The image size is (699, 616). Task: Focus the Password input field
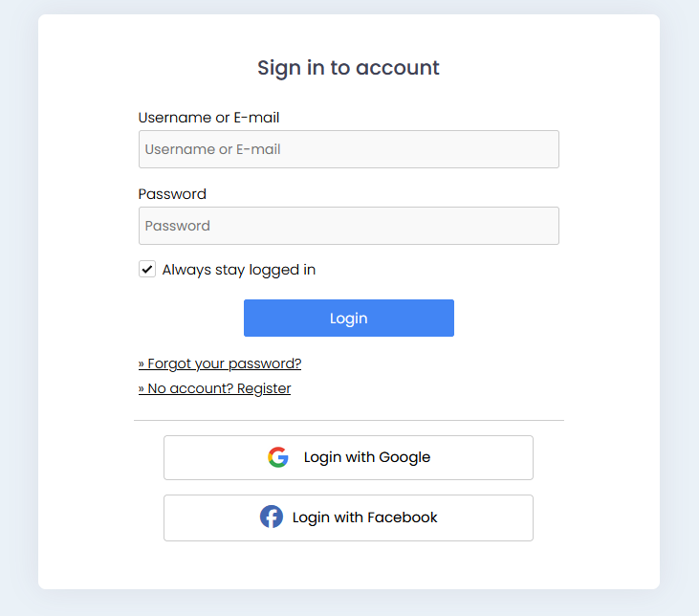(348, 226)
